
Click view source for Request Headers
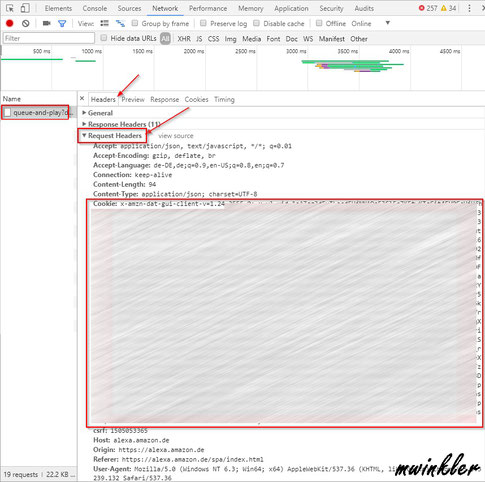tap(176, 136)
